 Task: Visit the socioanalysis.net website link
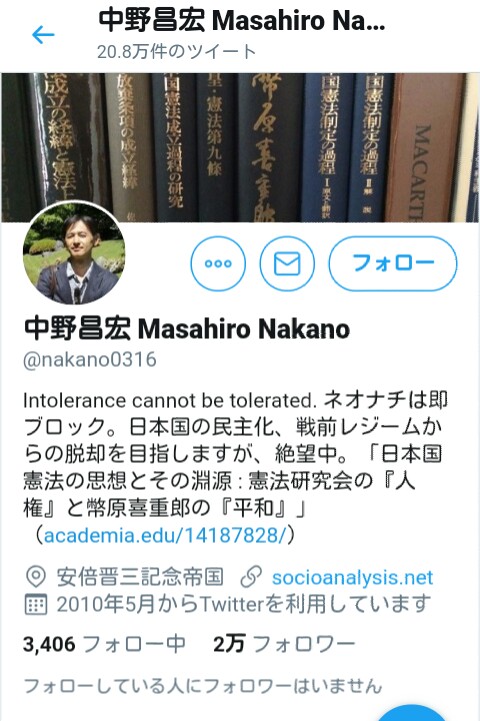(352, 577)
